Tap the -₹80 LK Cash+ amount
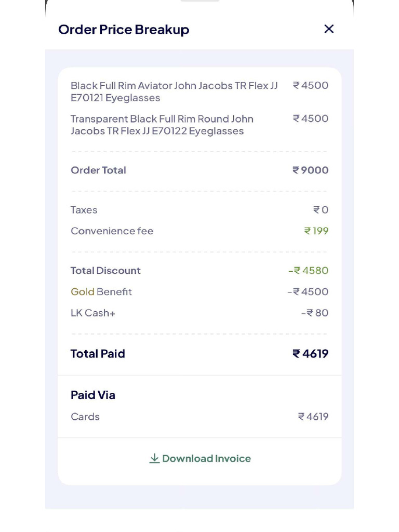Viewport: 399px width, 532px height. 315,313
